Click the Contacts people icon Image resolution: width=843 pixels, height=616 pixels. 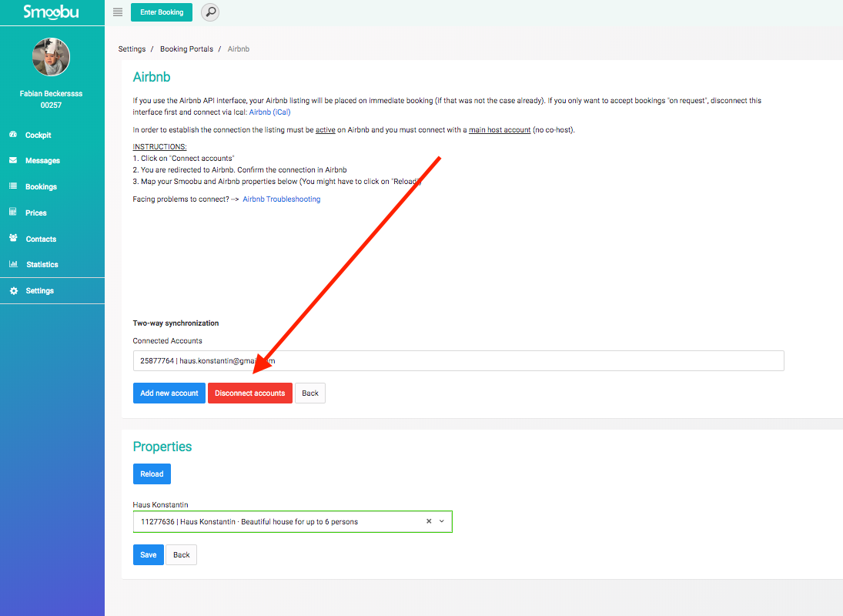[13, 238]
